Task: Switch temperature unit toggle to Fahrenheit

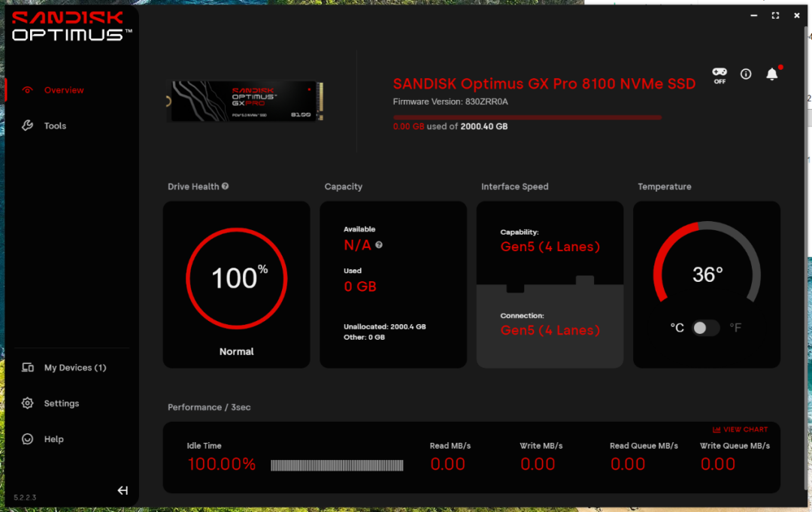Action: (x=706, y=328)
